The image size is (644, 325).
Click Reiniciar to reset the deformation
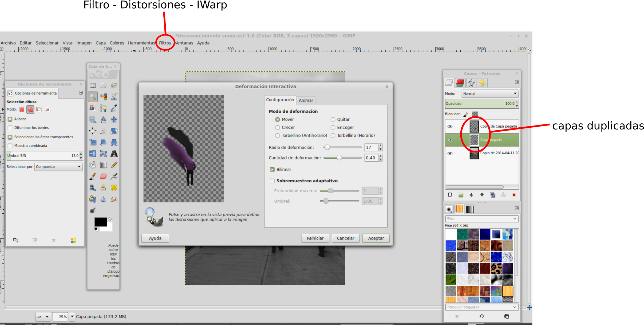[315, 238]
